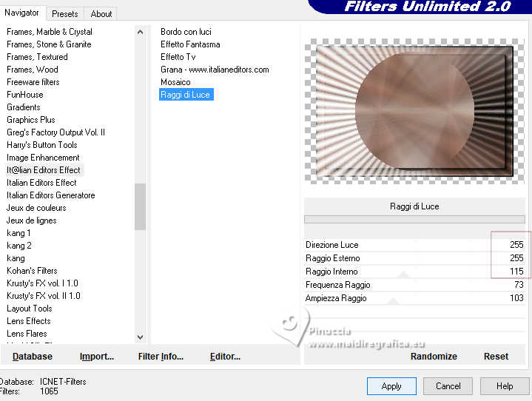
Task: Apply the Raggi di Luce filter
Action: coord(391,386)
